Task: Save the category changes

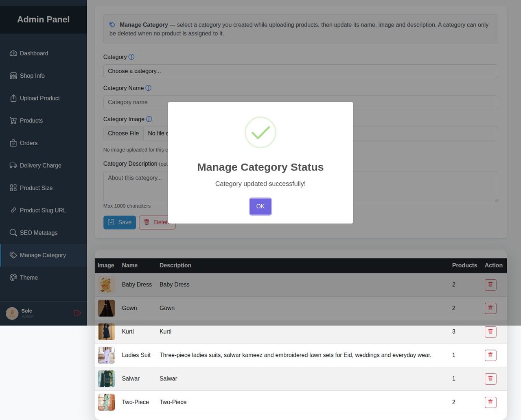Action: pos(120,222)
